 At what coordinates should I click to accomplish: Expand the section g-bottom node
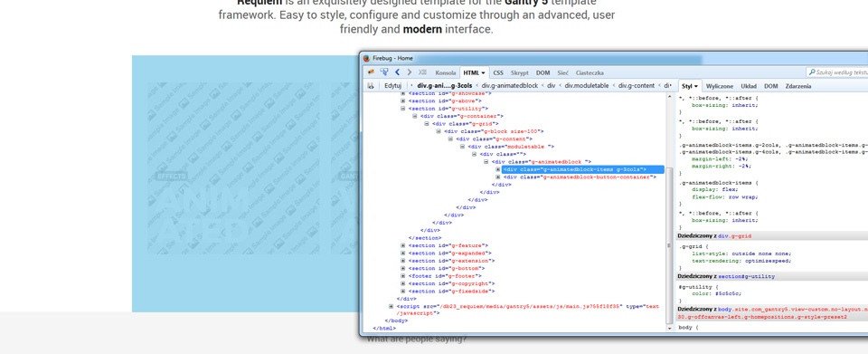[x=403, y=269]
